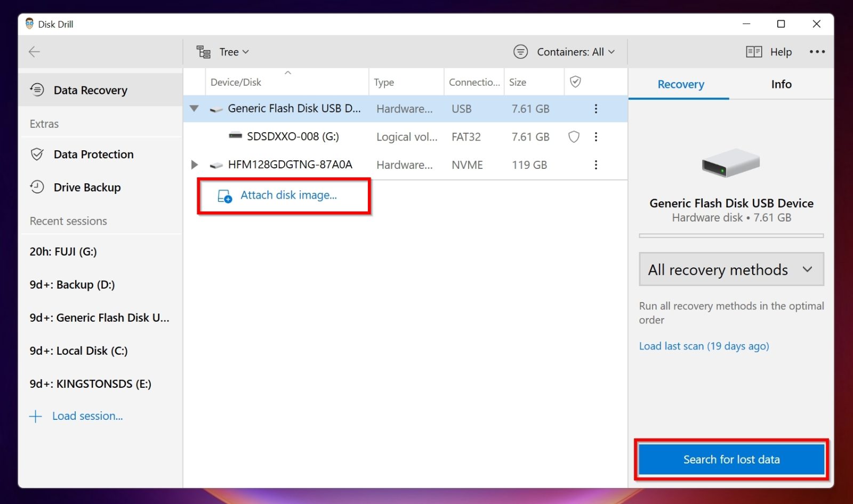
Task: Click the back arrow above the sidebar
Action: coord(34,52)
